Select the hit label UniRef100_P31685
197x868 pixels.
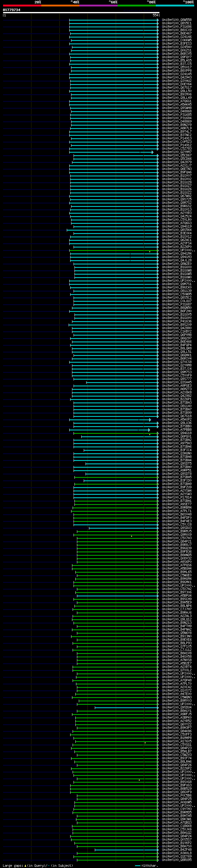(176, 115)
